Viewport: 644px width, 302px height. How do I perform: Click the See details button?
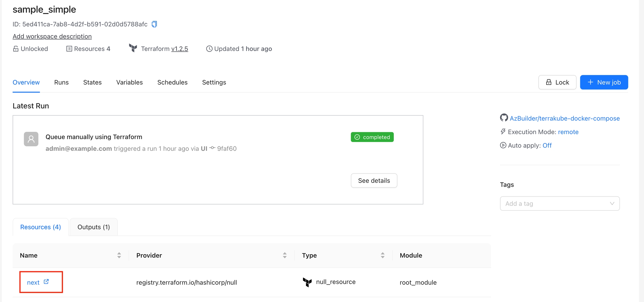point(374,181)
